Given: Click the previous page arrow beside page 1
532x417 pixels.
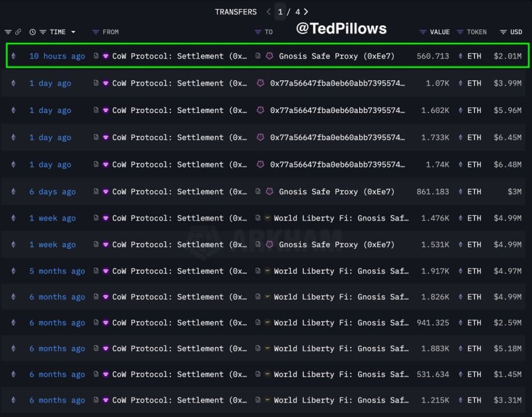Looking at the screenshot, I should coord(268,11).
